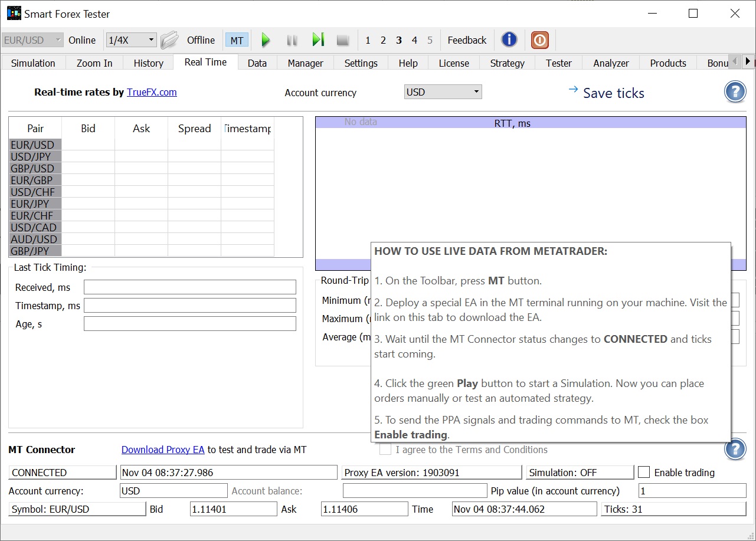756x541 pixels.
Task: Stop the simulation with the Stop icon
Action: (343, 40)
